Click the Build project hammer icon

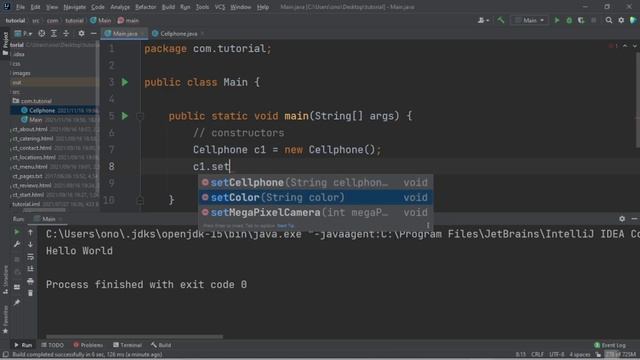pyautogui.click(x=501, y=20)
